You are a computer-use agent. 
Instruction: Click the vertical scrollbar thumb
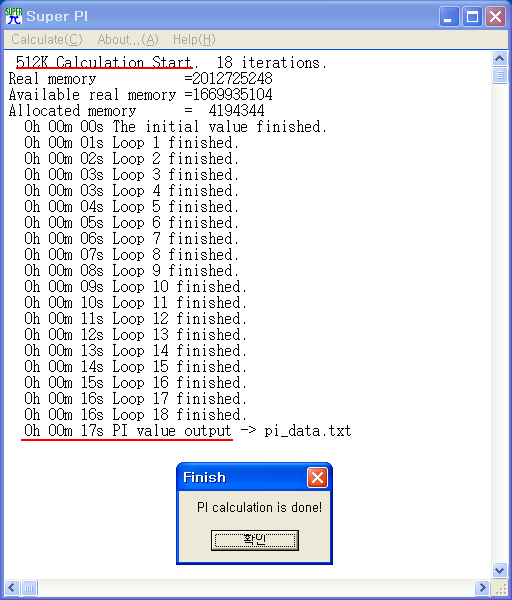coord(500,75)
